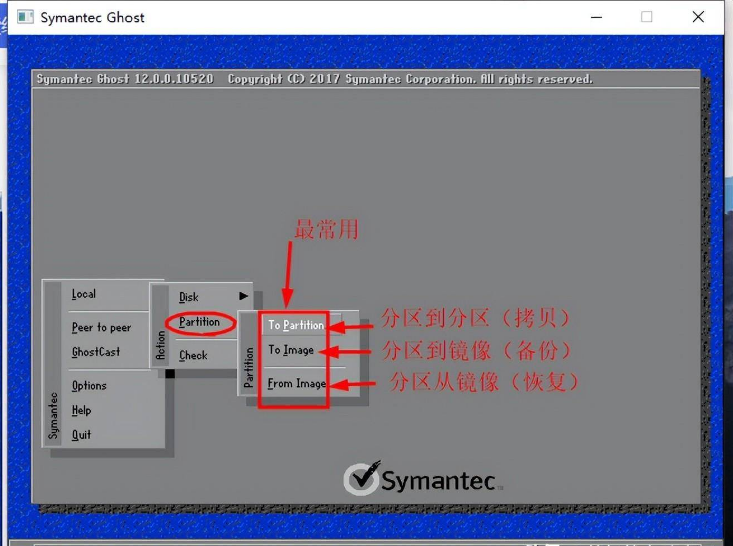Close the Symantec Ghost window
The image size is (733, 546).
click(x=698, y=17)
